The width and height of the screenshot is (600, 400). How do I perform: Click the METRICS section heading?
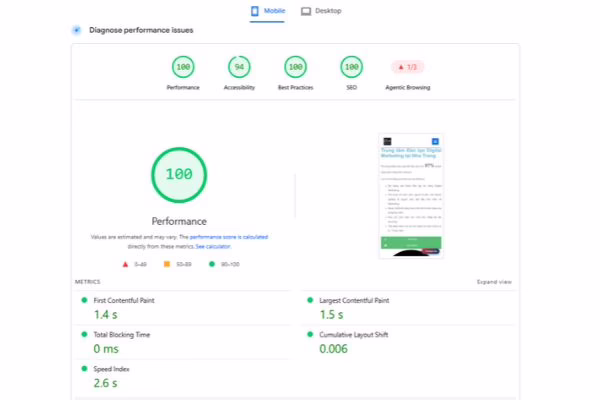[x=88, y=282]
